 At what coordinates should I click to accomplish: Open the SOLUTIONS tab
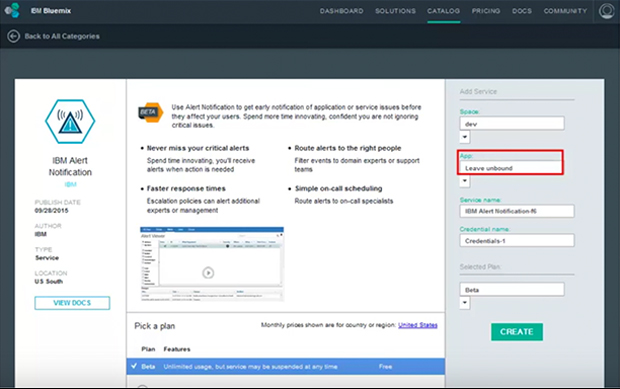[395, 11]
